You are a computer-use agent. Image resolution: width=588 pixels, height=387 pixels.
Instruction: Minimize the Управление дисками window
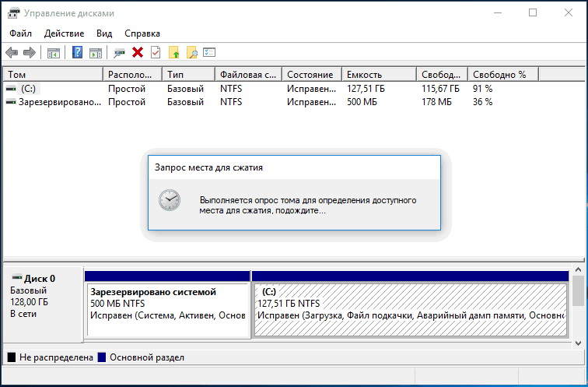pos(498,12)
